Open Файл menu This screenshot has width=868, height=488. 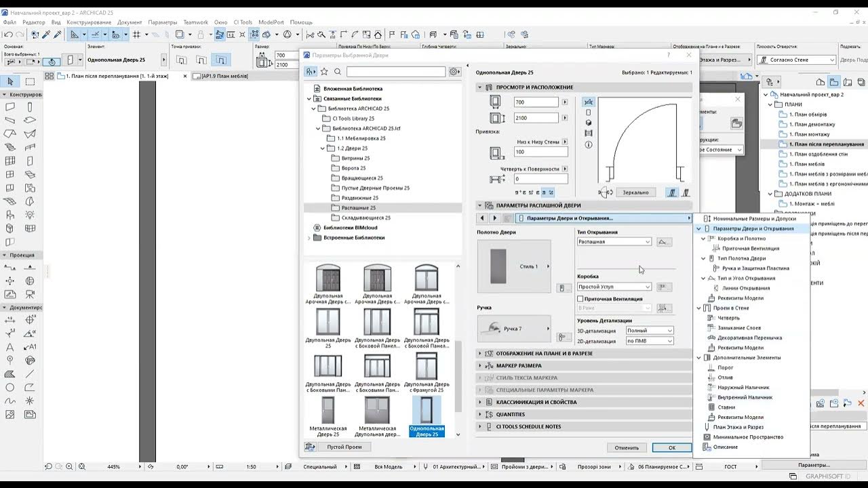point(9,22)
